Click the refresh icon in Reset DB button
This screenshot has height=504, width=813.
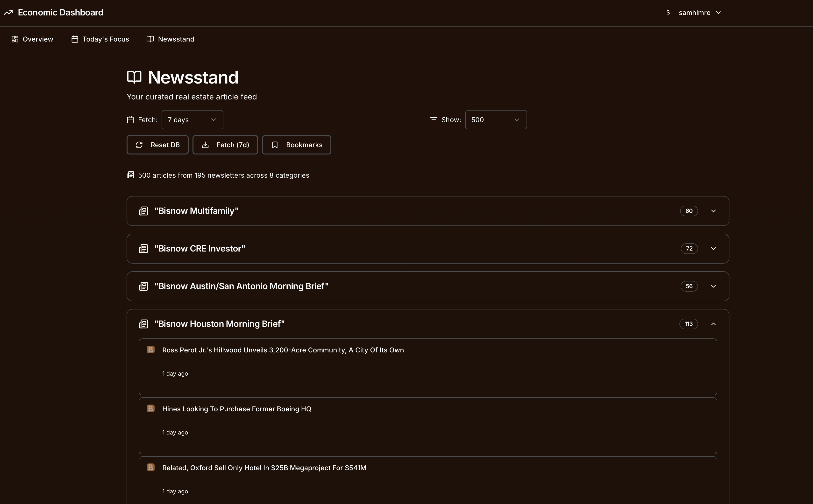point(139,145)
